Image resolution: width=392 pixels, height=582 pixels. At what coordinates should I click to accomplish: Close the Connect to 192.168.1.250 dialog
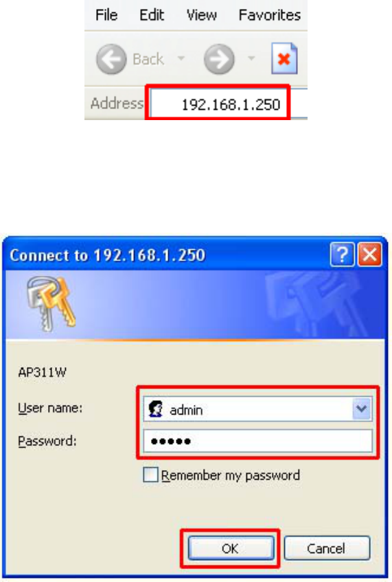tap(369, 254)
